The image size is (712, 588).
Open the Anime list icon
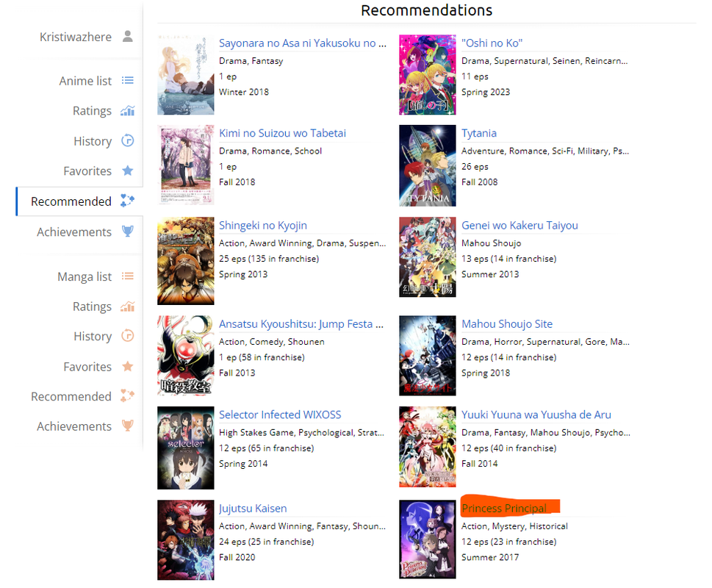pos(128,80)
